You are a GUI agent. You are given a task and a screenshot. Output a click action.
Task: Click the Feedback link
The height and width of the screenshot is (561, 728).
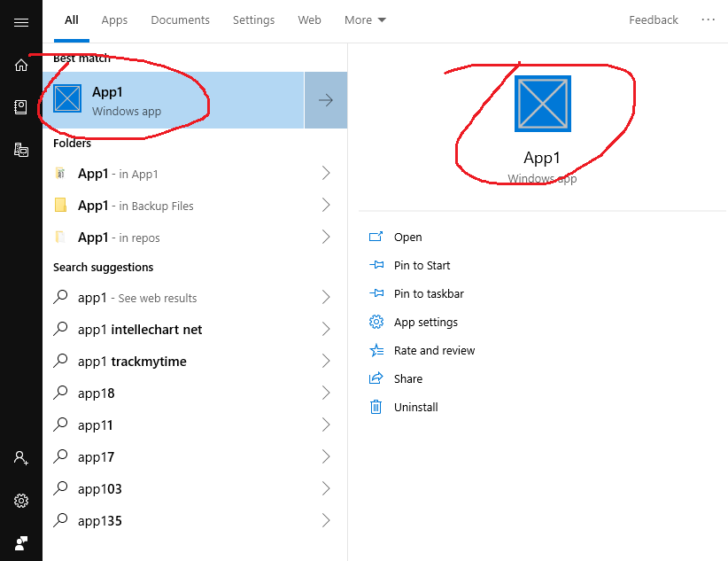pyautogui.click(x=654, y=19)
